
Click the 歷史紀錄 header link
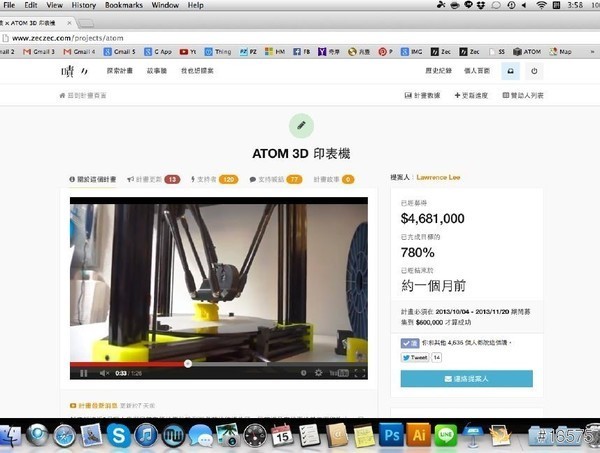pos(439,71)
